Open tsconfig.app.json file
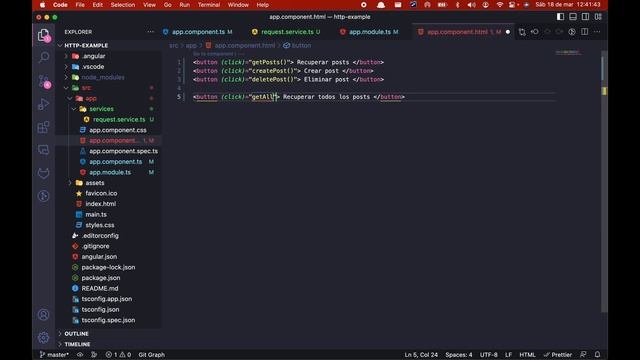The height and width of the screenshot is (360, 640). click(x=106, y=299)
